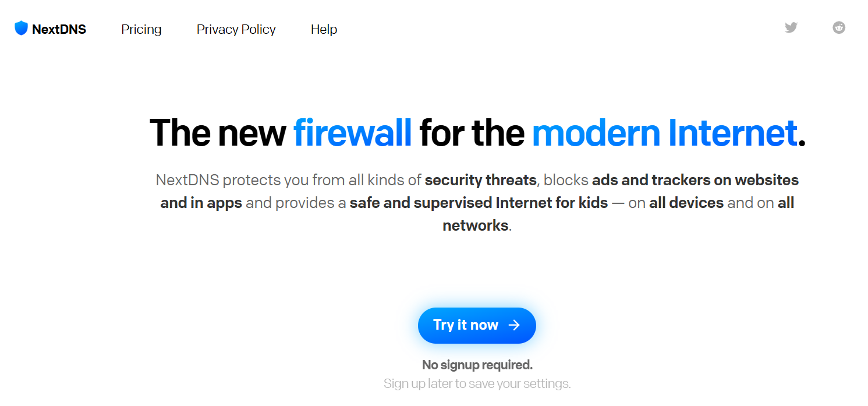
Task: Click the NextDNS wordmark text
Action: tap(59, 29)
